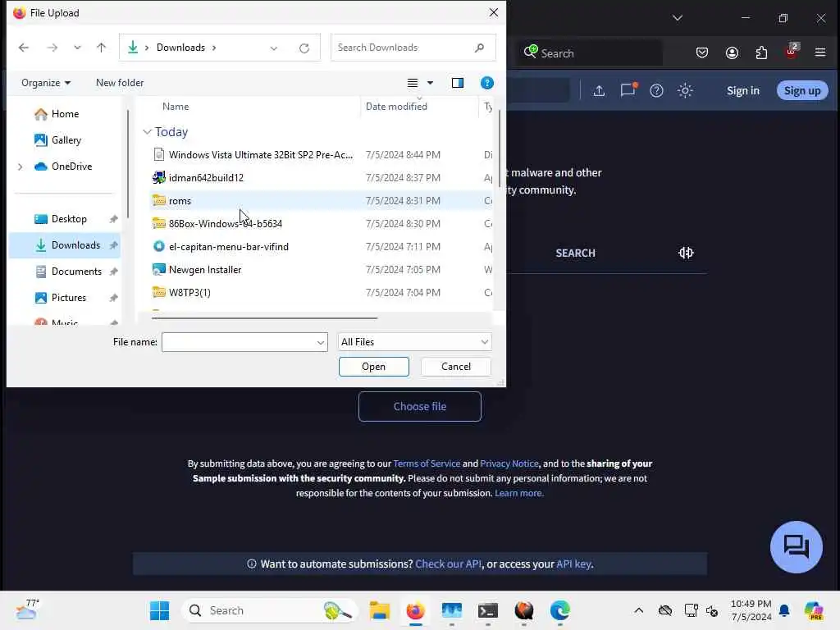Image resolution: width=840 pixels, height=630 pixels.
Task: Click the File name input box
Action: 239,342
